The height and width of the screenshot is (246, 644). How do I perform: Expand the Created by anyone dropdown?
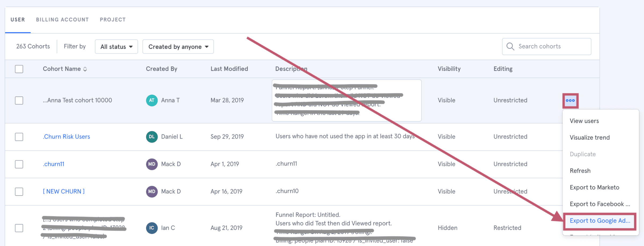coord(178,47)
